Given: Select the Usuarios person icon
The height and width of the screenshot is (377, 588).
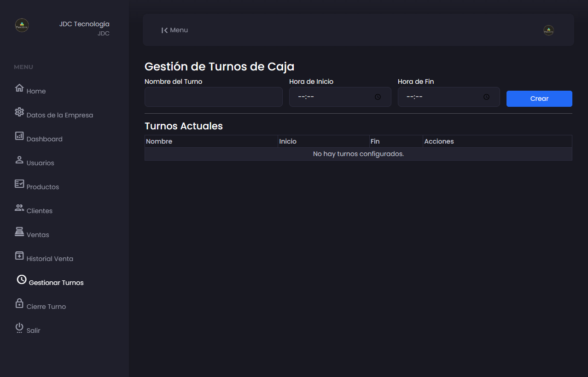Looking at the screenshot, I should 19,160.
